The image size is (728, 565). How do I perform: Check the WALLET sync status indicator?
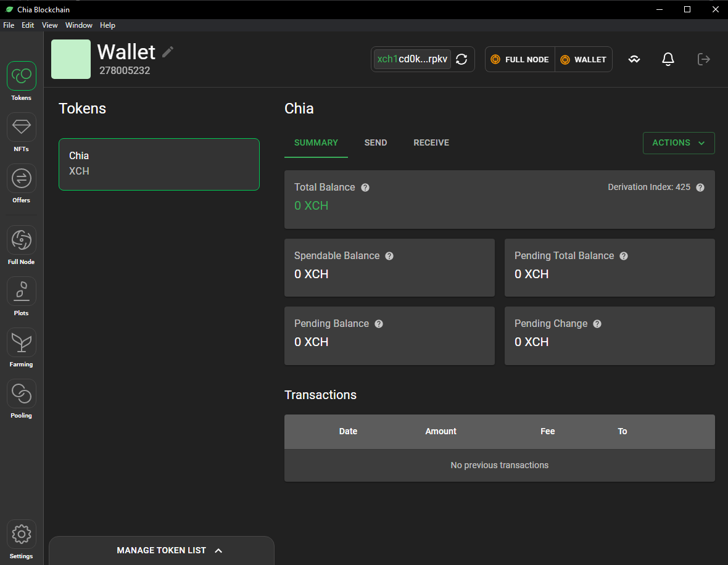point(583,59)
